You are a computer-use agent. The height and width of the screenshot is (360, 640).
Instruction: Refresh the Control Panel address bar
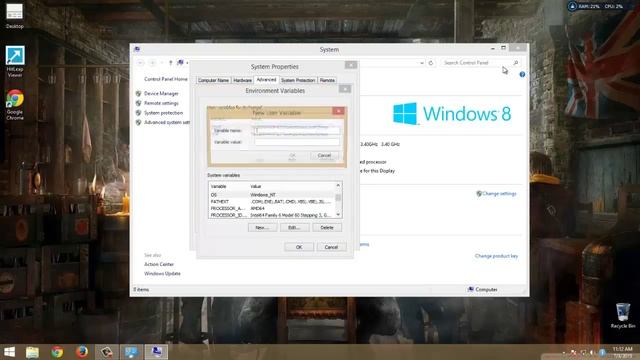pos(431,63)
